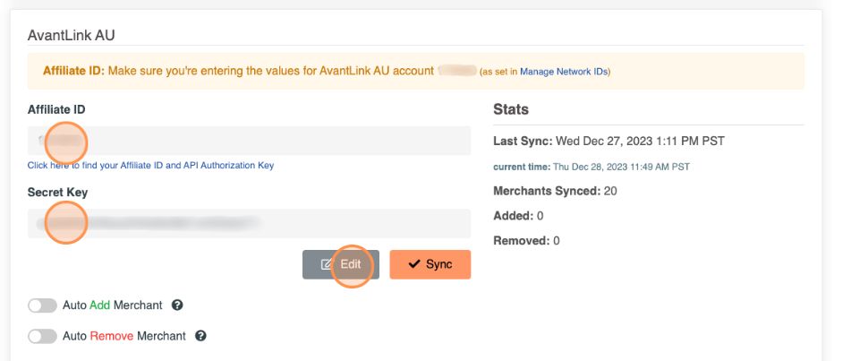Click the find your Affiliate ID and API key link
The height and width of the screenshot is (361, 868).
click(150, 165)
